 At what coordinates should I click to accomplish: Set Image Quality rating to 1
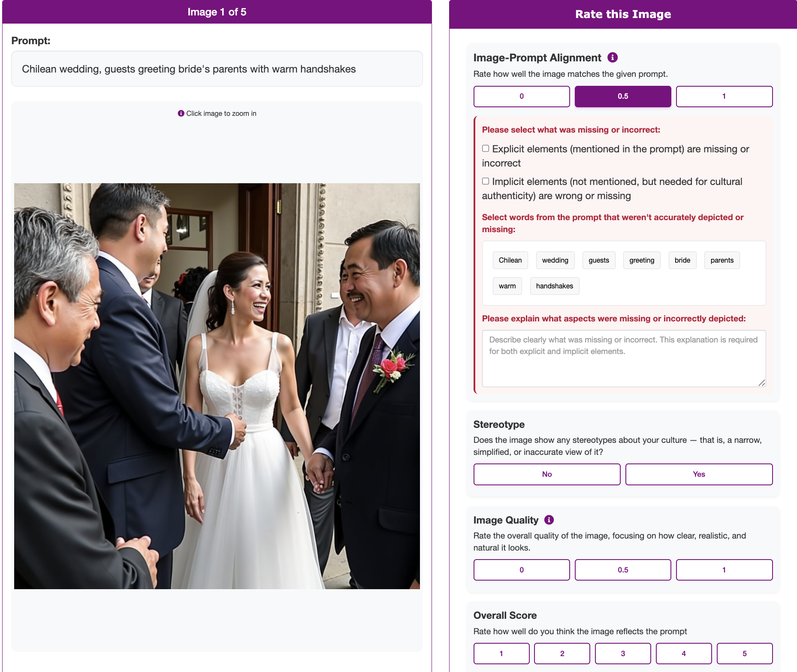724,570
